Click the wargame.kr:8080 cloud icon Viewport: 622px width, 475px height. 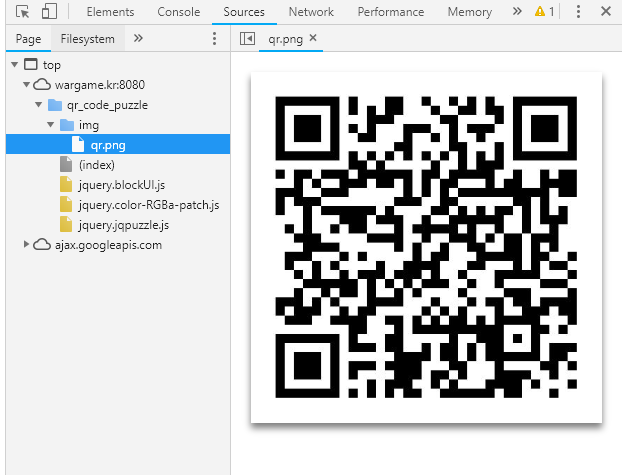coord(42,84)
